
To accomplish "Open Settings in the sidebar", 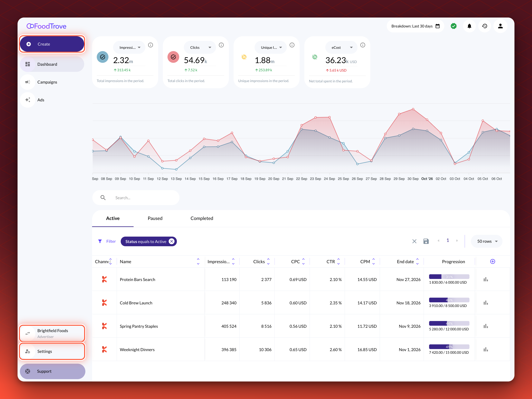I will point(52,351).
